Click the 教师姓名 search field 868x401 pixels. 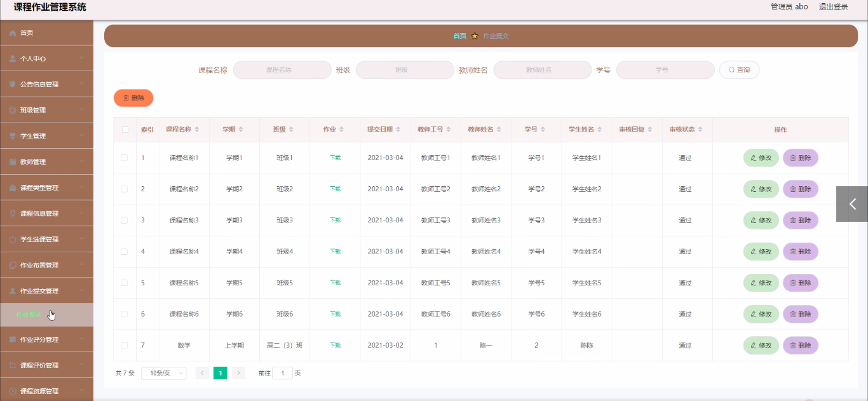[542, 70]
